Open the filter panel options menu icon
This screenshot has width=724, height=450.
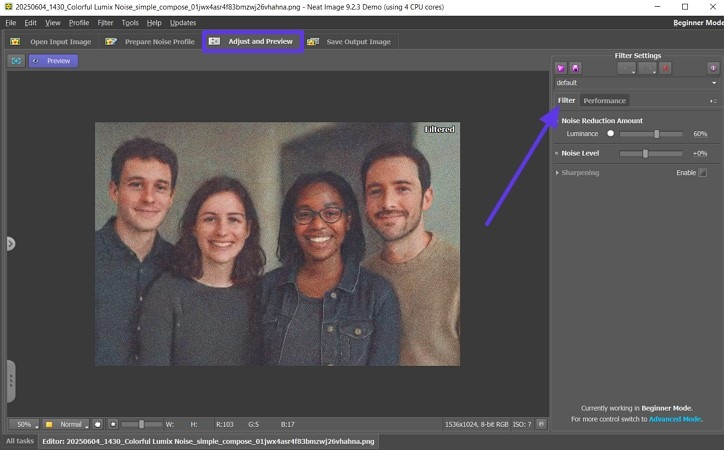[713, 101]
